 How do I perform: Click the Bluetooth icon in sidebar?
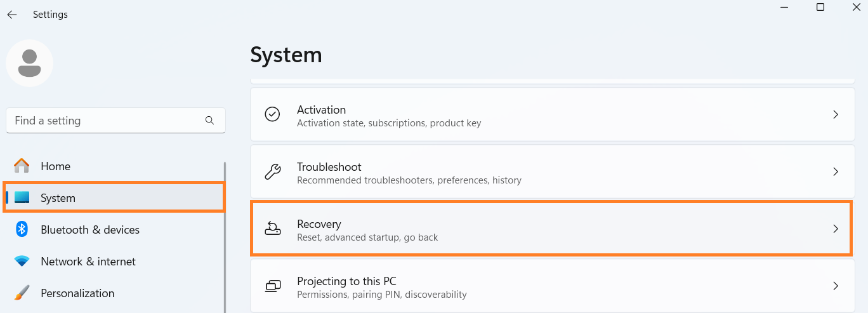click(x=22, y=229)
